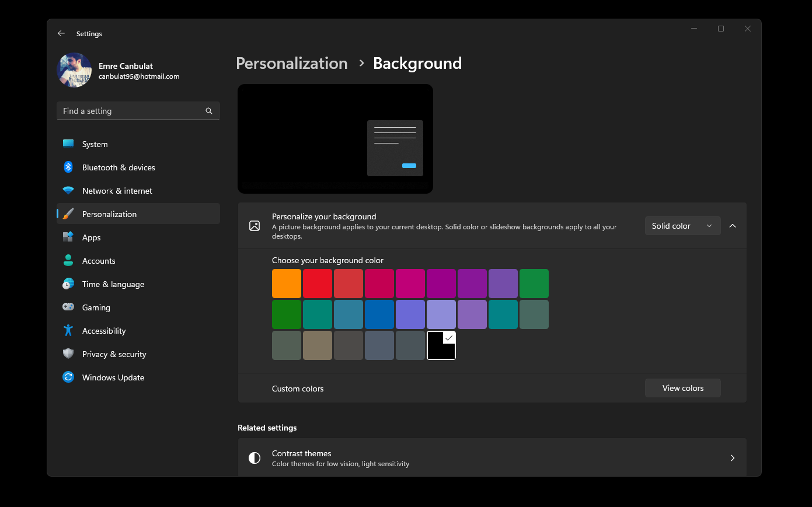
Task: Select Time & language in sidebar
Action: click(113, 284)
